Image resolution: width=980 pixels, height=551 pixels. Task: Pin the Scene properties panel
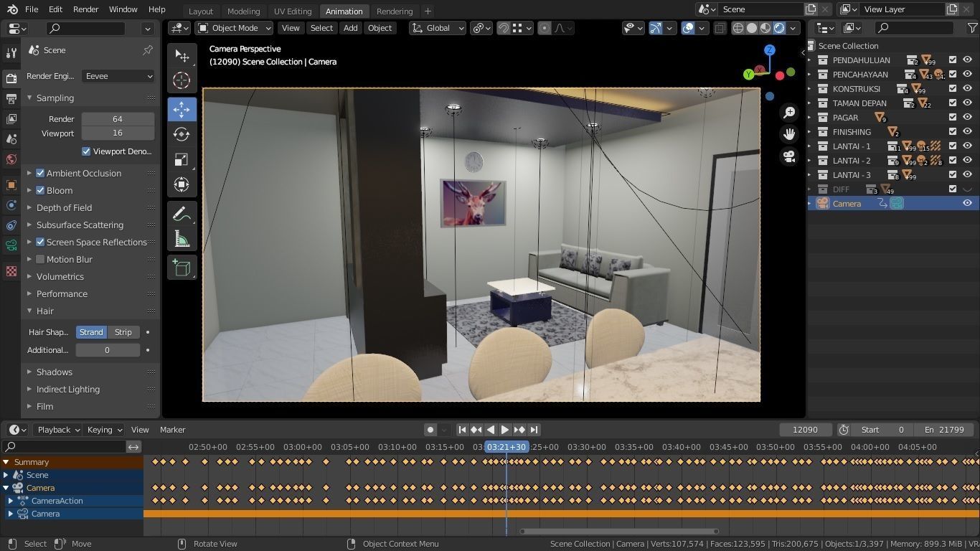pos(148,50)
